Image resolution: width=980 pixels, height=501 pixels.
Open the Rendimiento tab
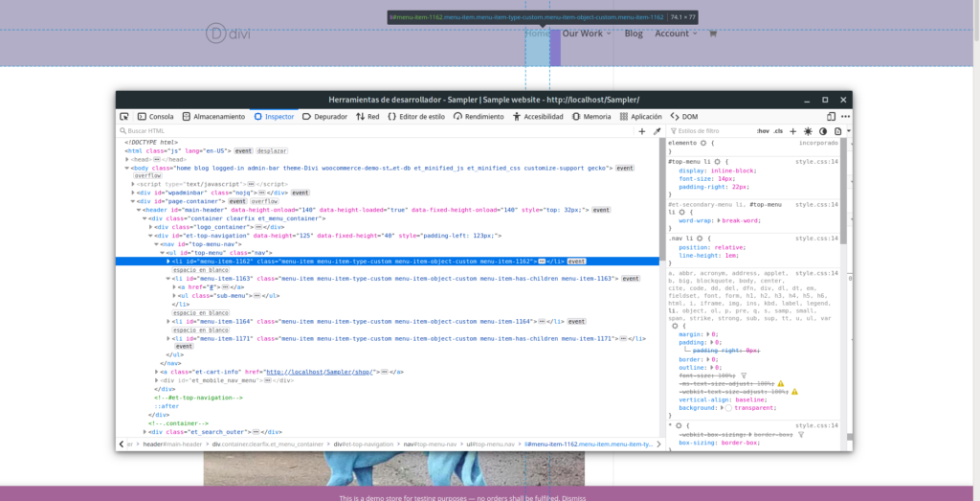coord(479,116)
